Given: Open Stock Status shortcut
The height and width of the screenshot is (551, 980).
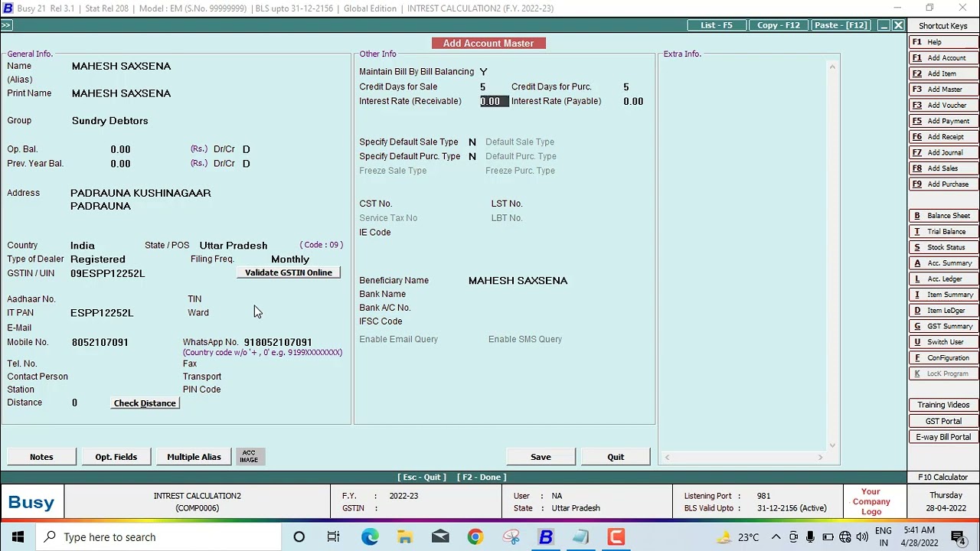Looking at the screenshot, I should 943,247.
